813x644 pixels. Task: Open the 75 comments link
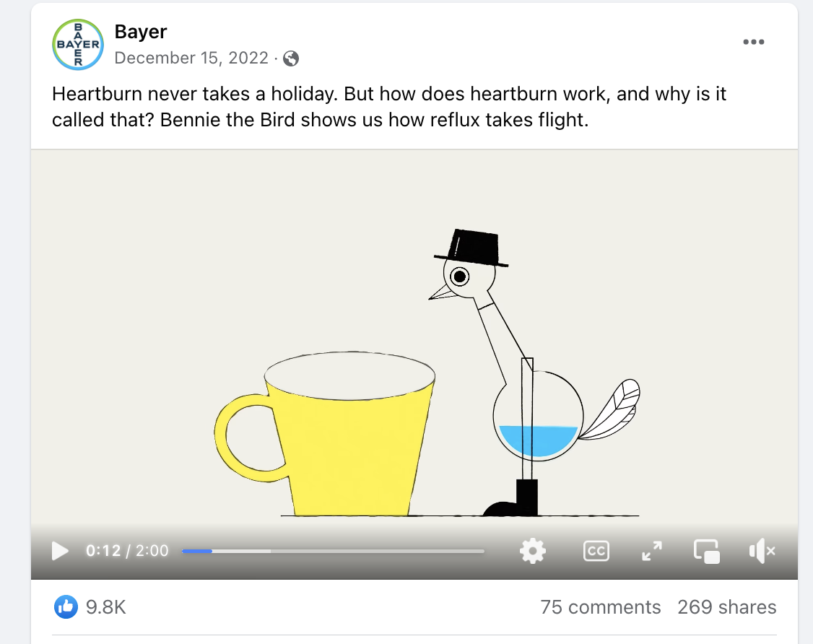601,606
